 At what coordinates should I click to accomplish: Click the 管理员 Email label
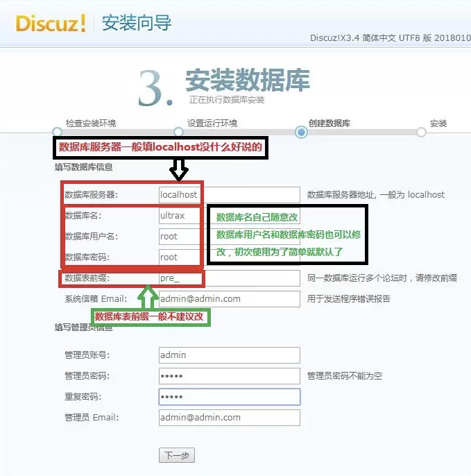click(92, 418)
